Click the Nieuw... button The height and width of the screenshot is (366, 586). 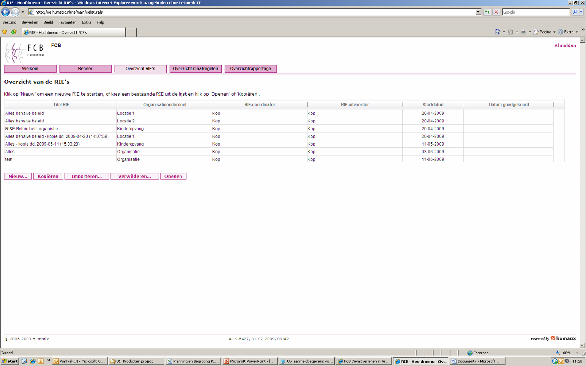(x=18, y=176)
